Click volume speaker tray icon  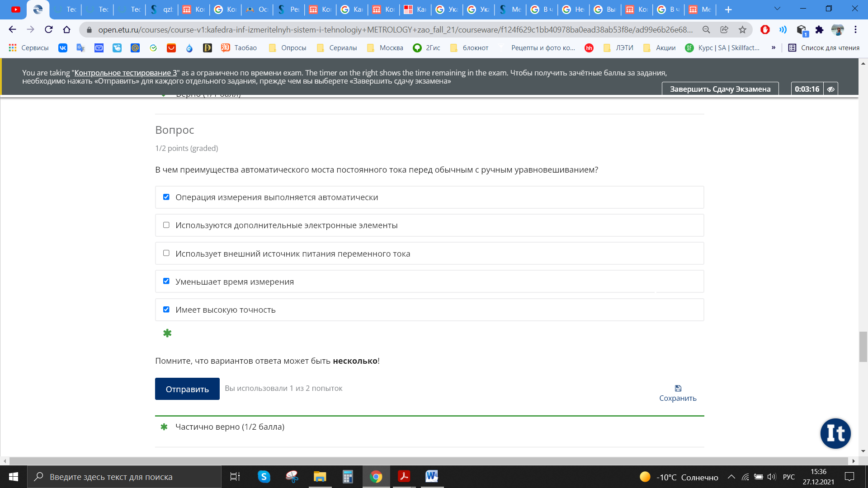[x=771, y=477]
